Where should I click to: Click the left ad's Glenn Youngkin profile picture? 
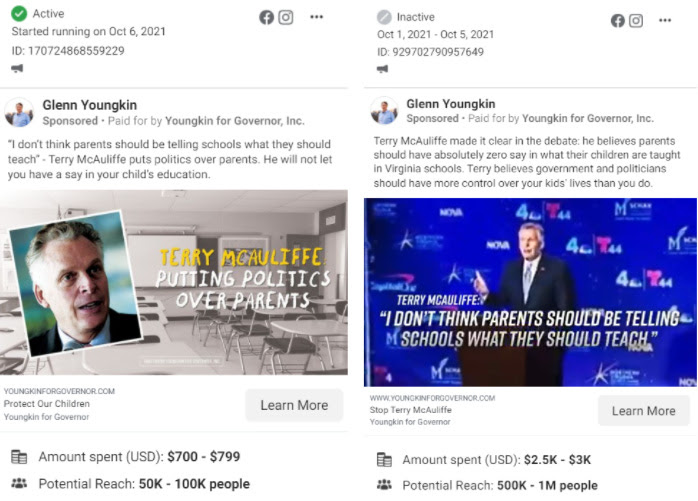[19, 113]
